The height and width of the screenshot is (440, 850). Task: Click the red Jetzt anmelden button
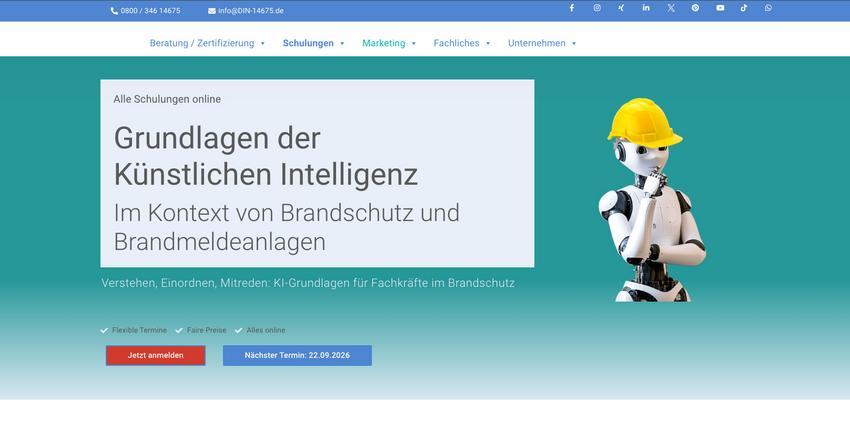coord(156,355)
